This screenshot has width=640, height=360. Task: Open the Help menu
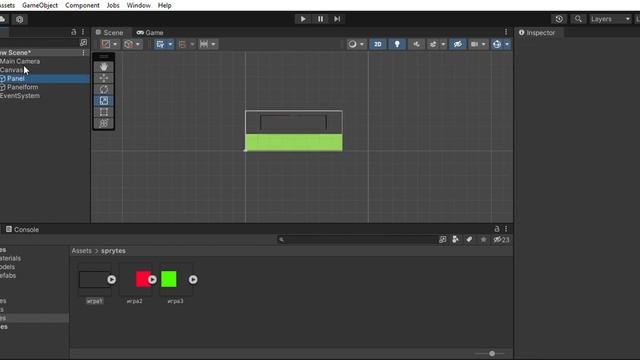164,5
